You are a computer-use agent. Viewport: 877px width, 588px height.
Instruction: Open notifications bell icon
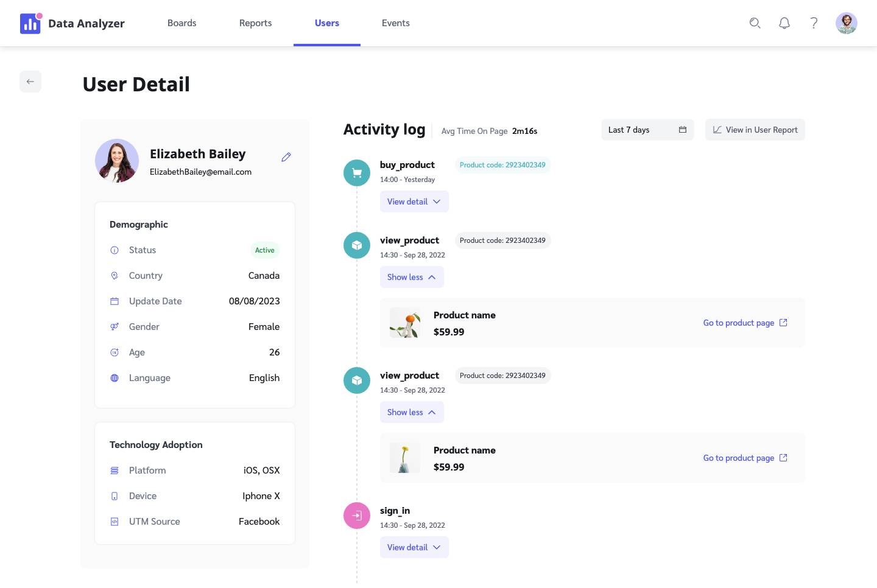tap(784, 23)
